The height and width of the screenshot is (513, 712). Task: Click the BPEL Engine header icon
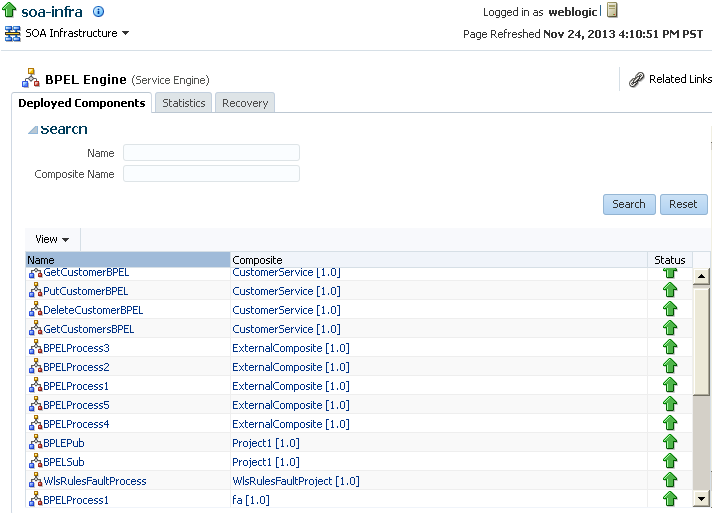tap(31, 78)
